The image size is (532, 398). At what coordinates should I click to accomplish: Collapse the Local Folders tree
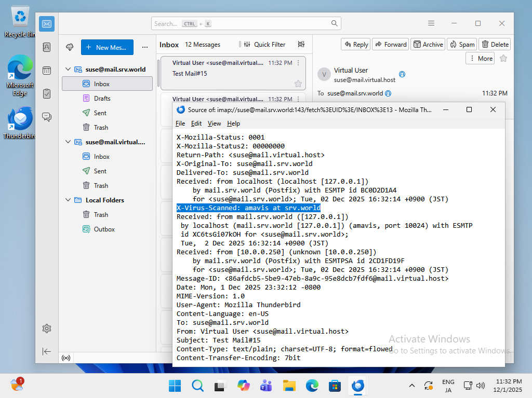68,200
